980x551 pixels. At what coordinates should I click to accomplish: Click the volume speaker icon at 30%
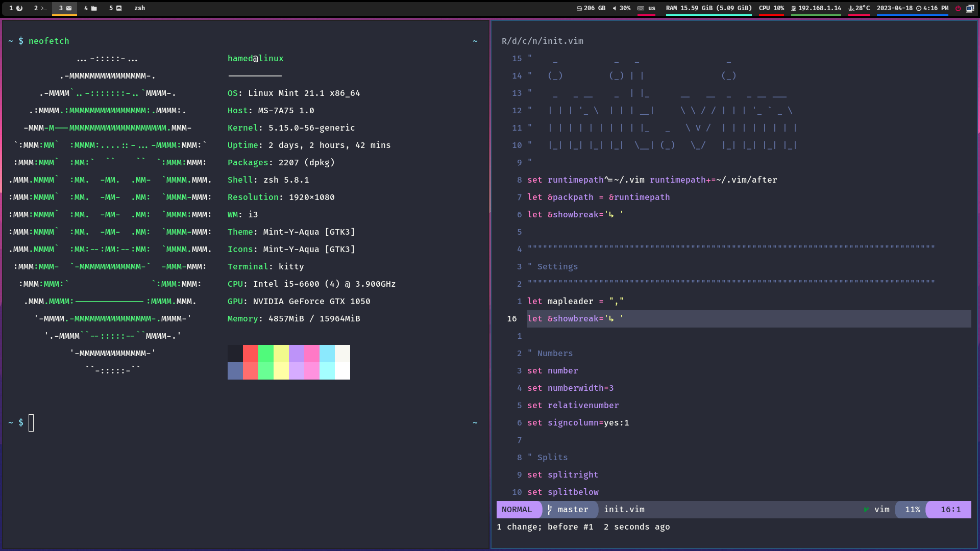(x=614, y=8)
